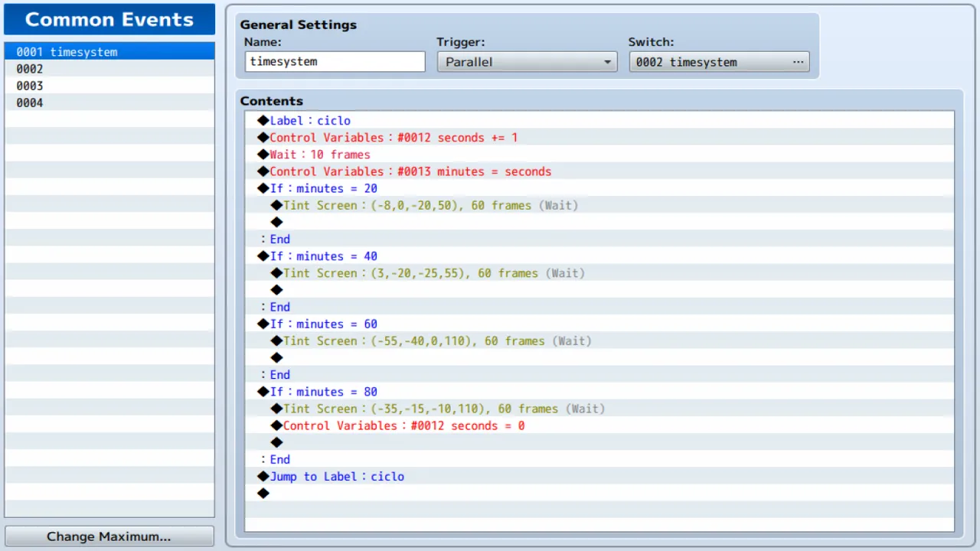Select Tint Screen (-55,-40,0,110) command
The height and width of the screenshot is (551, 980).
pyautogui.click(x=599, y=341)
